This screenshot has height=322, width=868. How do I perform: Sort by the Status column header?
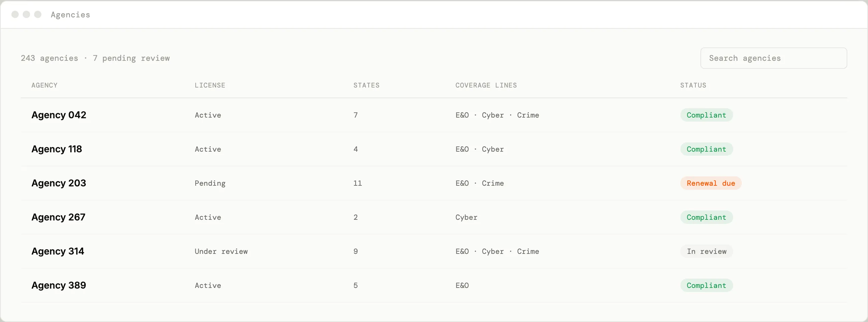point(693,85)
